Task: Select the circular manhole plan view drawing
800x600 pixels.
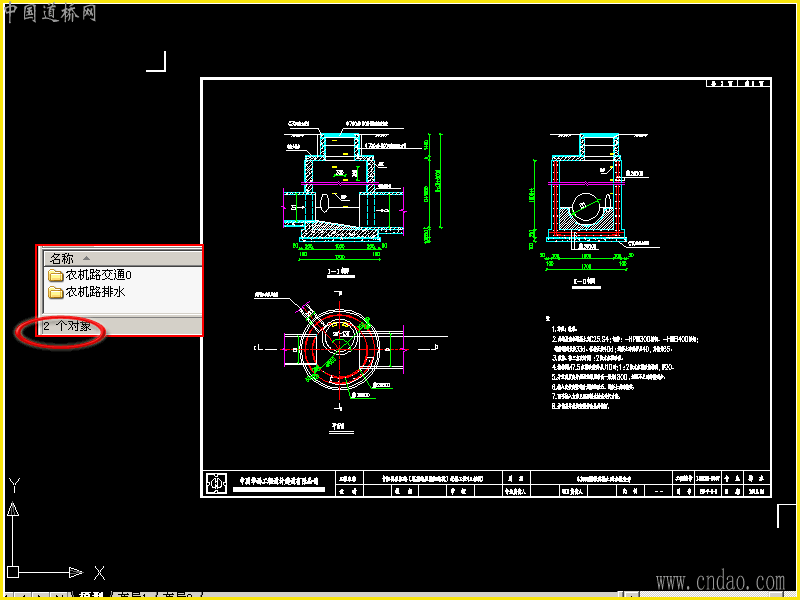Action: (x=338, y=346)
